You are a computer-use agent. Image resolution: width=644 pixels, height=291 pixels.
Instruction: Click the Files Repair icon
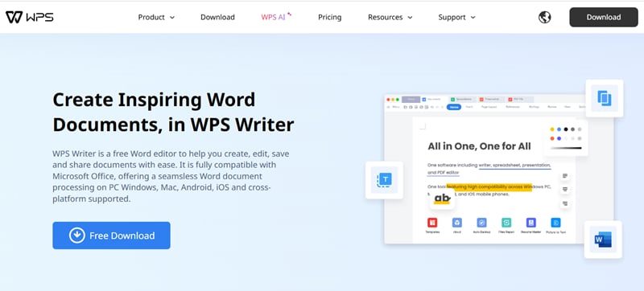tap(506, 223)
